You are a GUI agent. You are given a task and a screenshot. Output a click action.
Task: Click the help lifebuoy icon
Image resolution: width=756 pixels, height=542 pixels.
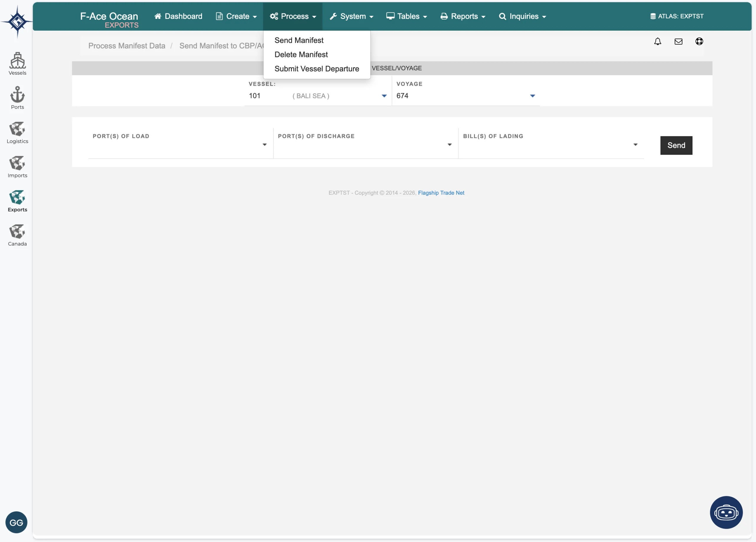click(x=699, y=41)
